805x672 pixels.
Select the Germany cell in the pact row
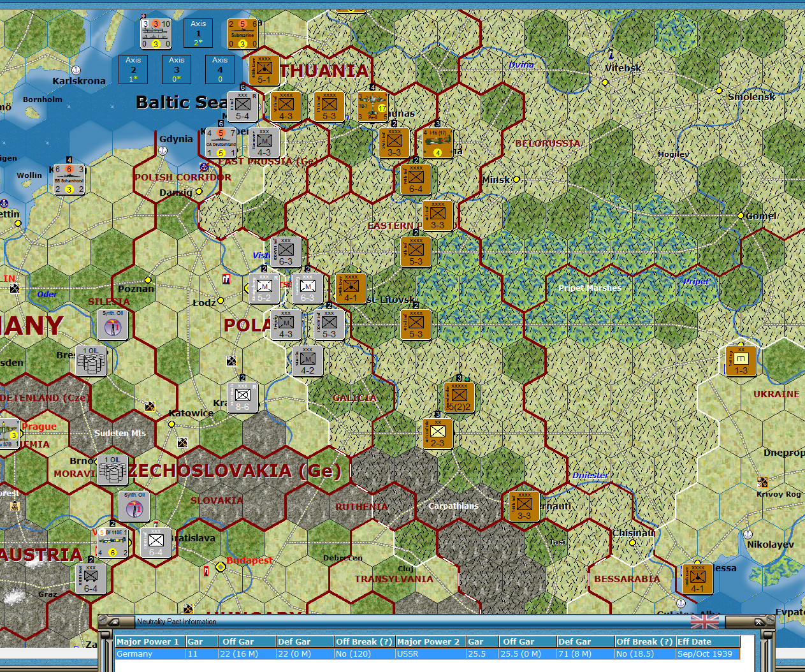point(150,654)
